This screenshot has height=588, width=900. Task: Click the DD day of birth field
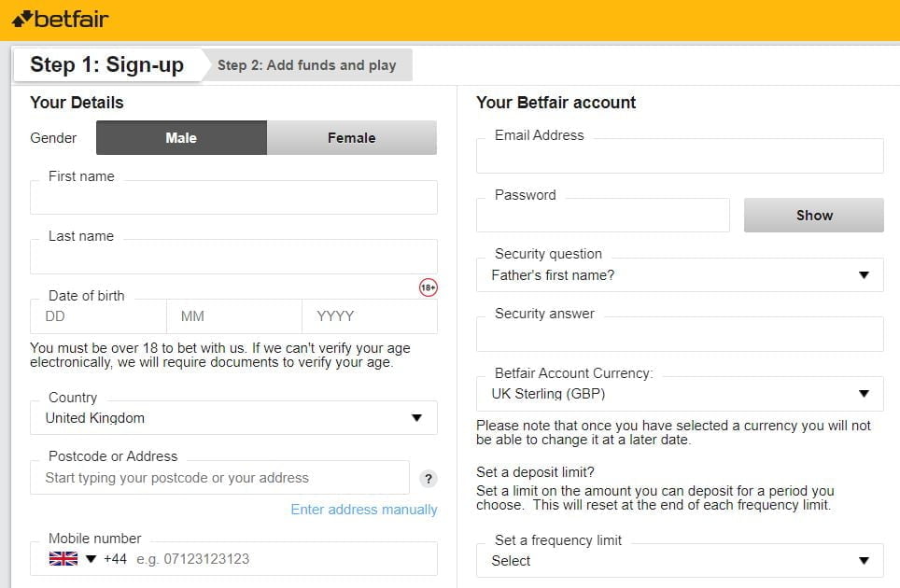point(98,316)
